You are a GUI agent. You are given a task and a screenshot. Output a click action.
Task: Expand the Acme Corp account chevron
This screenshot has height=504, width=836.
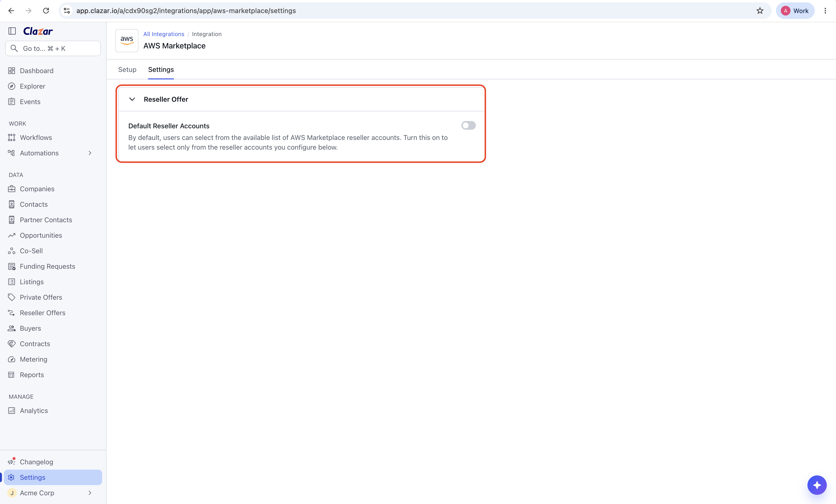tap(90, 493)
